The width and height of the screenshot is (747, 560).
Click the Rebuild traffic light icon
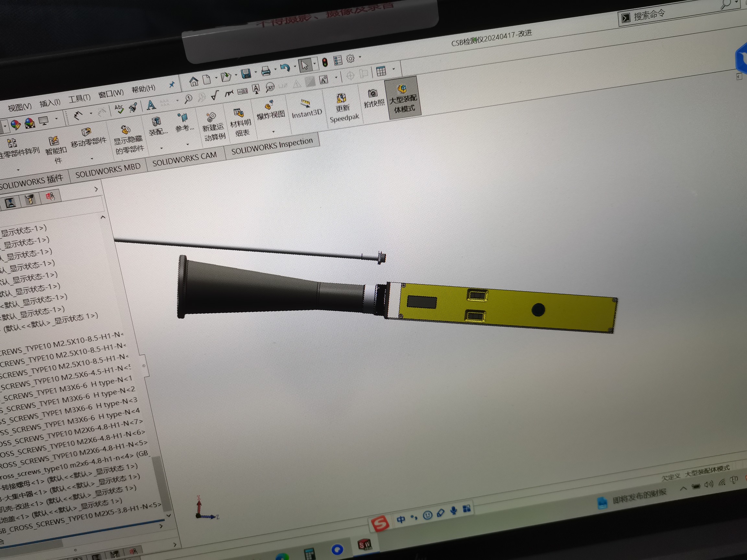tap(325, 63)
